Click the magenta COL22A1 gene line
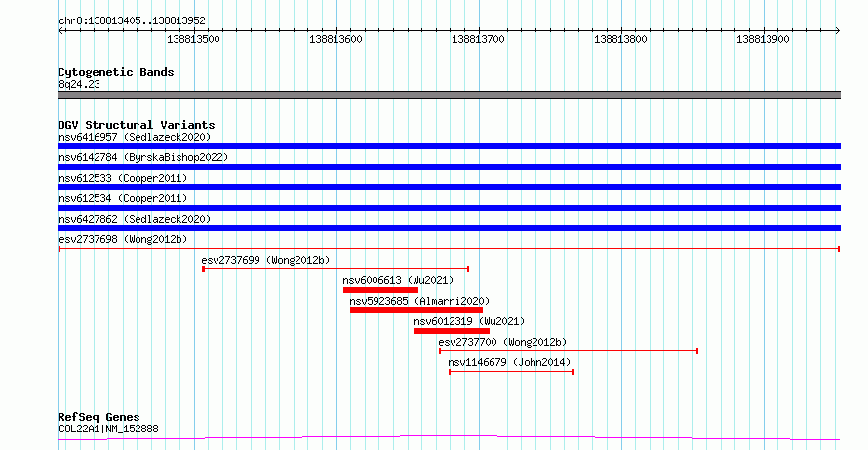 [449, 438]
